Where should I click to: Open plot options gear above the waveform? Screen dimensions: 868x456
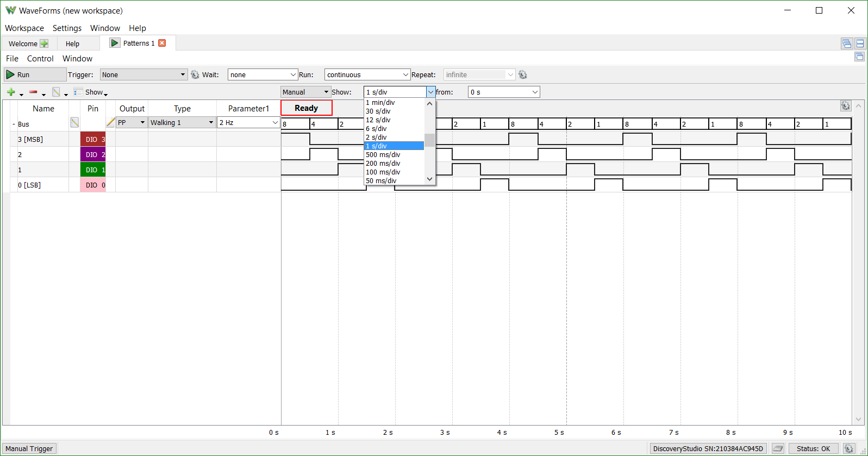846,105
